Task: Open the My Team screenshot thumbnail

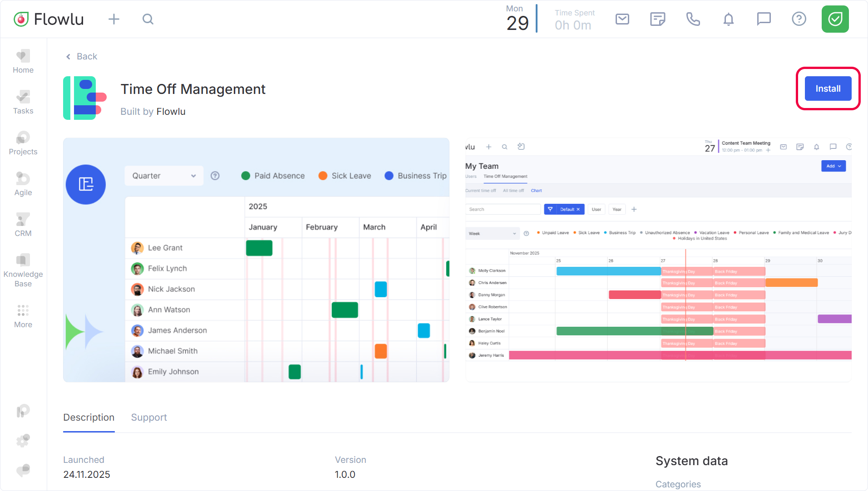Action: coord(658,260)
